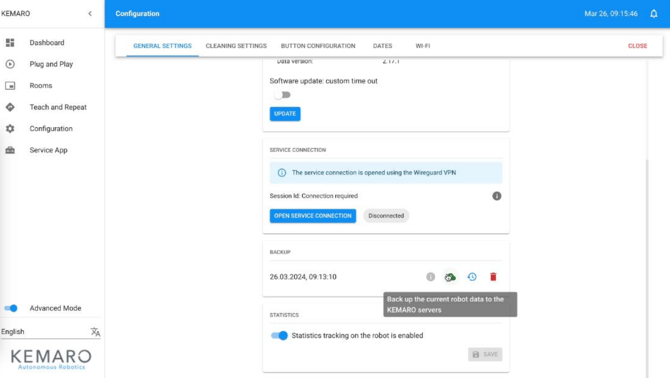
Task: Click Open Service Connection button
Action: pos(313,216)
